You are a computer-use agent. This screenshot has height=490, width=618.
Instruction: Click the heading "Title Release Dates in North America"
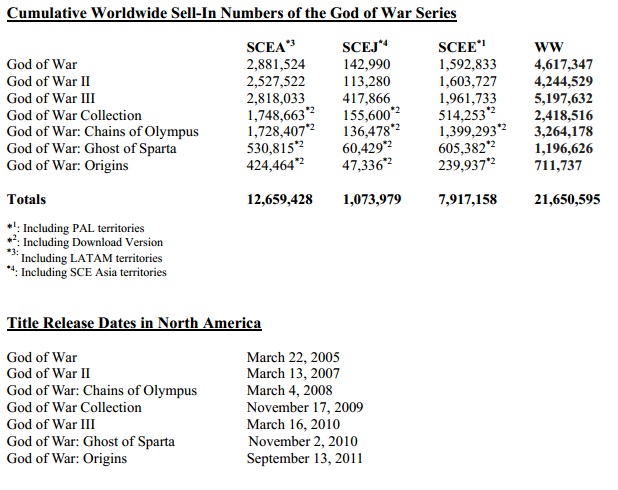134,323
